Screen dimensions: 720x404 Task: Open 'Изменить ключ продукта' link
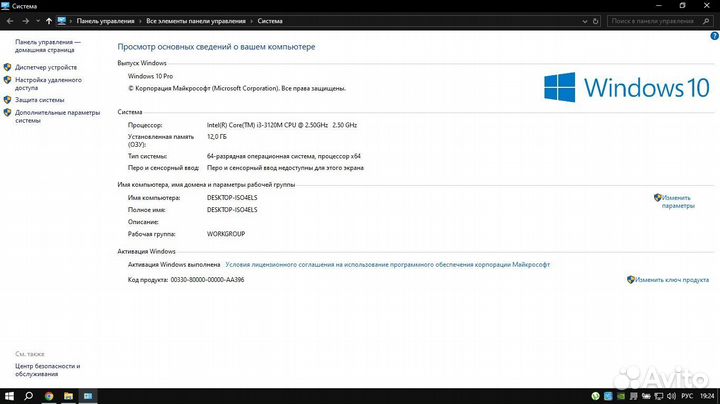[672, 280]
